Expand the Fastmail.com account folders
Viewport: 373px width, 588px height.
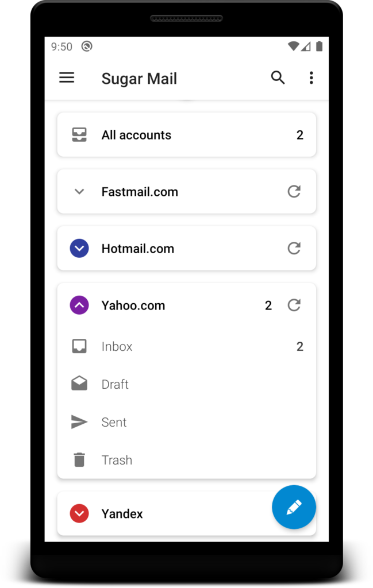[x=79, y=191]
